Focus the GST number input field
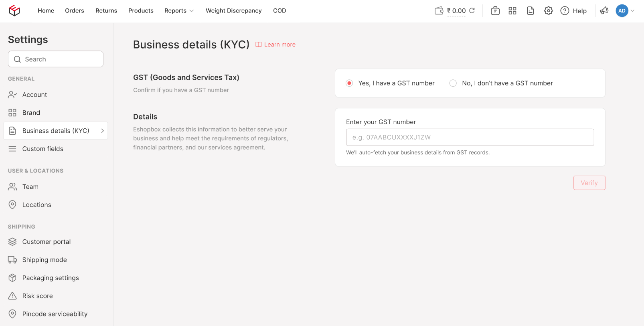 [470, 137]
